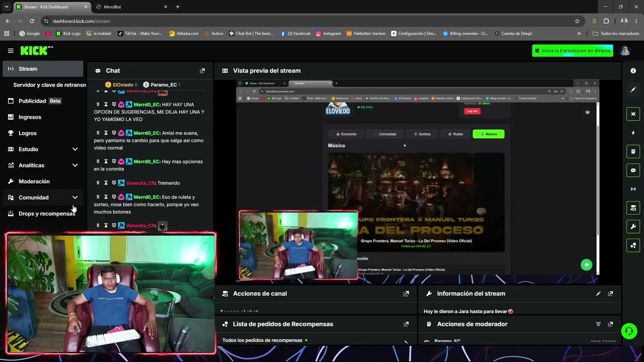Open the browser extensions puzzle icon
Screen dimensions: 644x362
[x=606, y=21]
